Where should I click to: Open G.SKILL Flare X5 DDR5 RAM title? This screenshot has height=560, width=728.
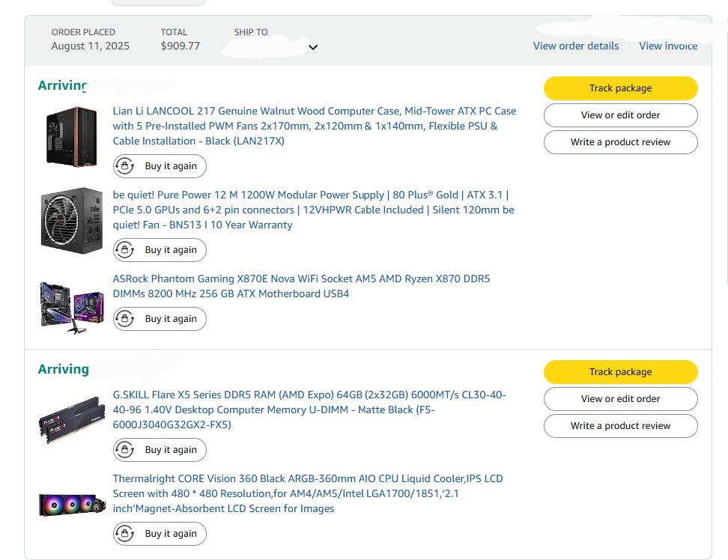click(x=309, y=410)
